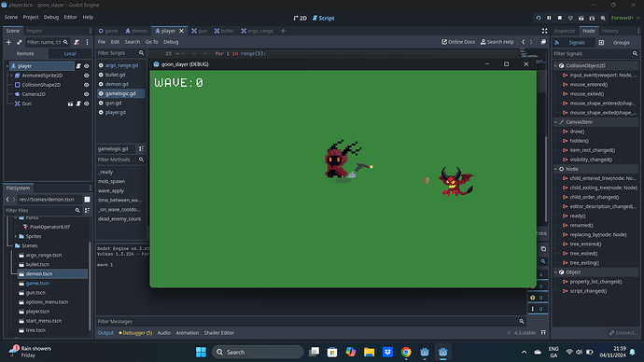Toggle warnings filter in output panel

pyautogui.click(x=538, y=298)
